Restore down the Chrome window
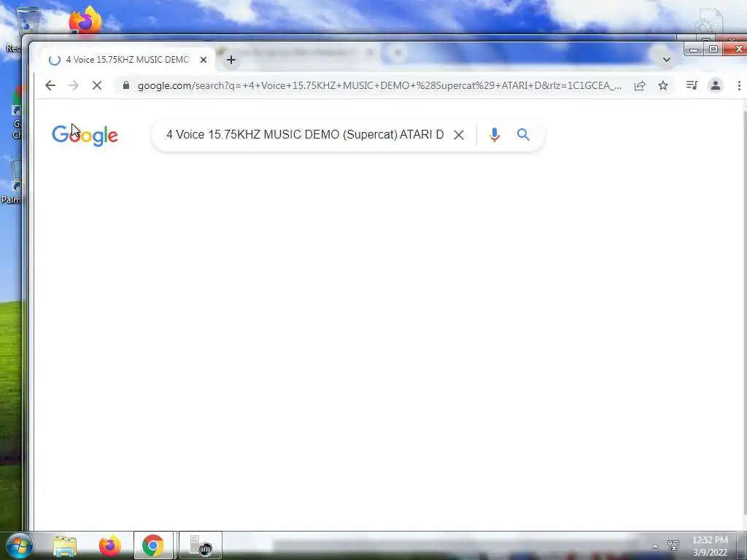The height and width of the screenshot is (560, 747). tap(713, 49)
